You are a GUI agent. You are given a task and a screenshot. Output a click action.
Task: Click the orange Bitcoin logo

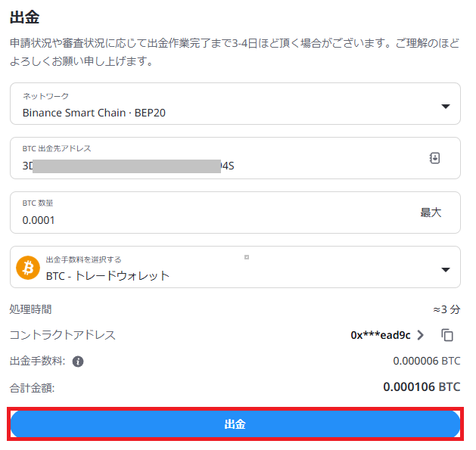click(28, 268)
